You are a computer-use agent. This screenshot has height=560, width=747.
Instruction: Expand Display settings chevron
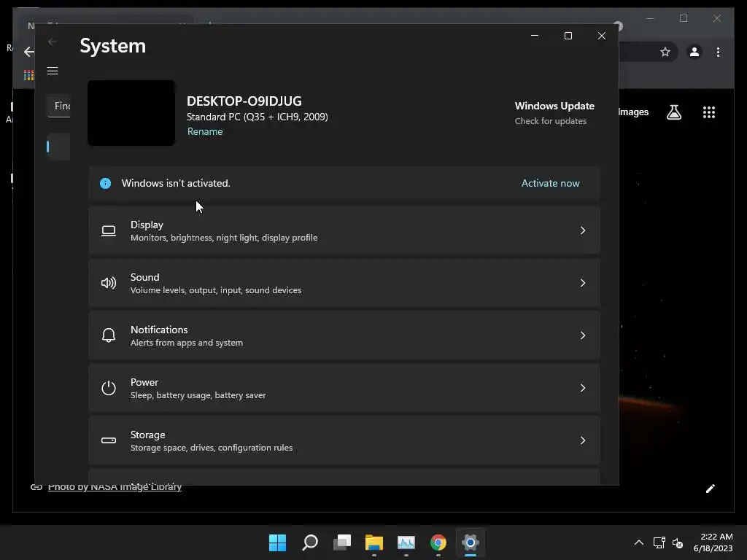[x=583, y=230]
